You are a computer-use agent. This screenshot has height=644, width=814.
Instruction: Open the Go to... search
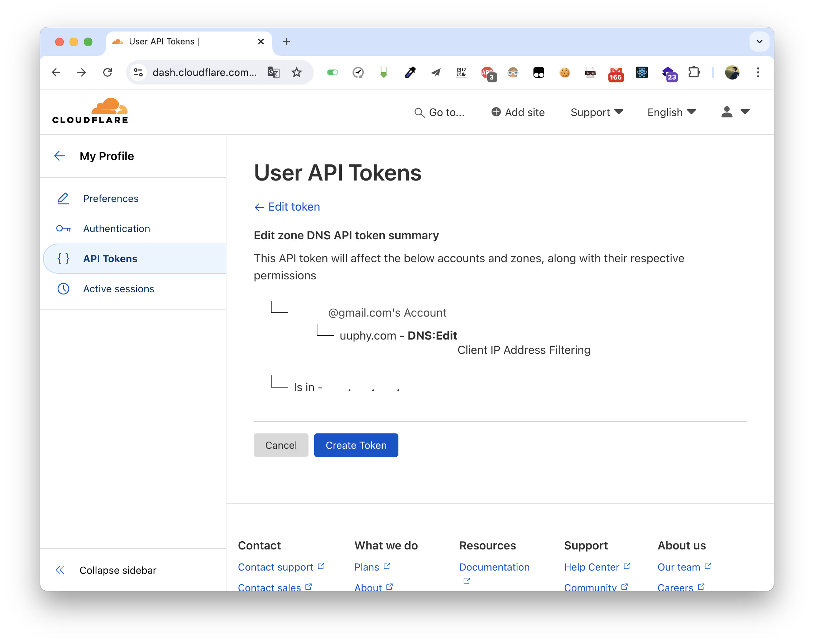[440, 112]
